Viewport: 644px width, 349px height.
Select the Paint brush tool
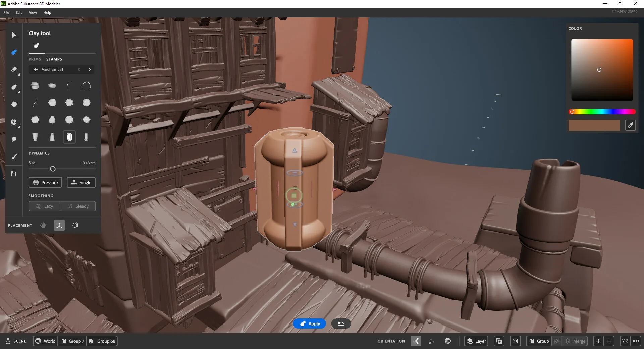point(14,157)
